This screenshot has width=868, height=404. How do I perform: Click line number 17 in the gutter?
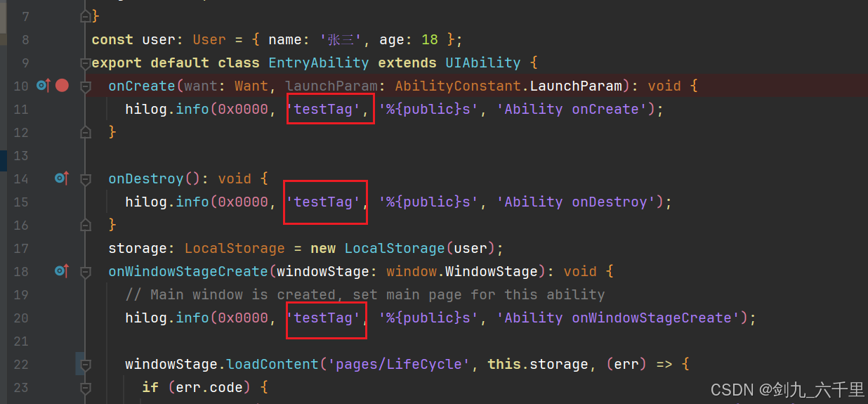click(21, 248)
